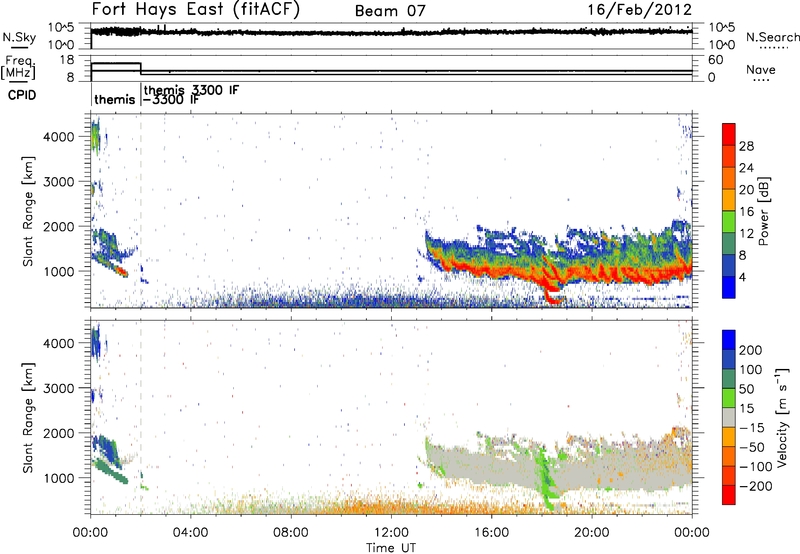Select the "N.Sky" legend label
Screen dimensions: 800x554
pyautogui.click(x=19, y=37)
